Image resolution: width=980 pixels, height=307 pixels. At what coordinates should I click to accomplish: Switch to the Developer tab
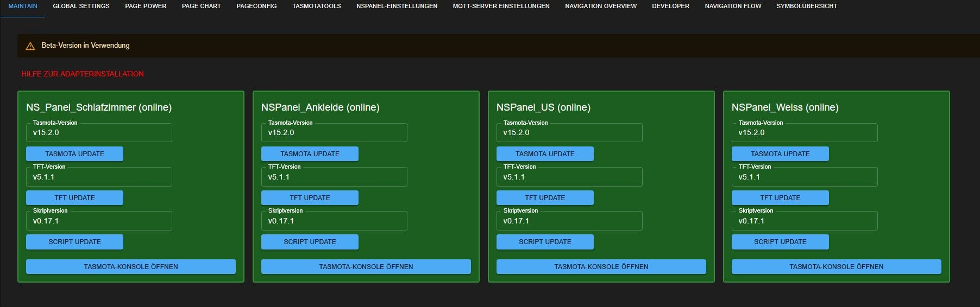670,6
